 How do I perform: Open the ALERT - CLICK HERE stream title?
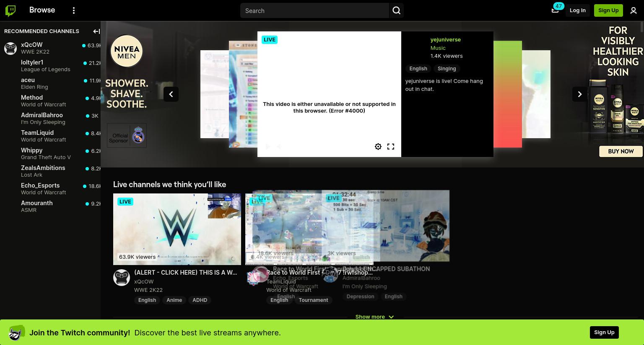(x=185, y=273)
